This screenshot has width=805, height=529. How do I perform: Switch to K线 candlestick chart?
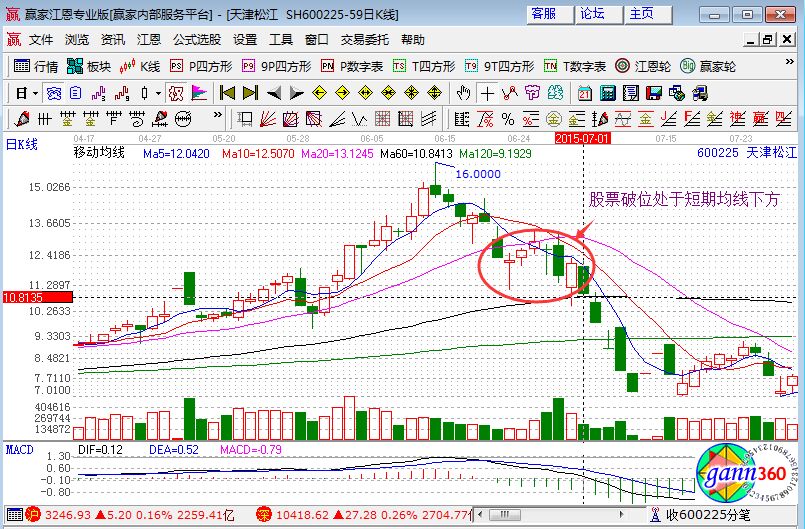tap(140, 66)
